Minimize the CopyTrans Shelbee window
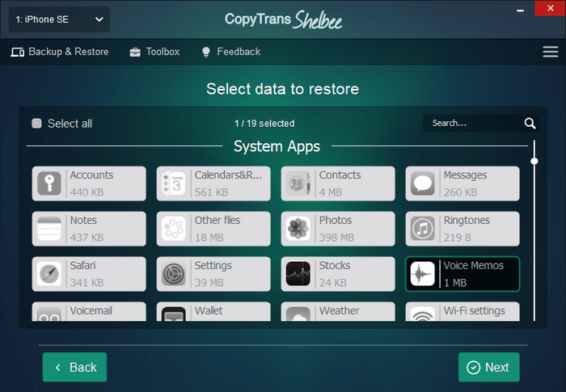Viewport: 566px width, 392px height. coord(520,11)
